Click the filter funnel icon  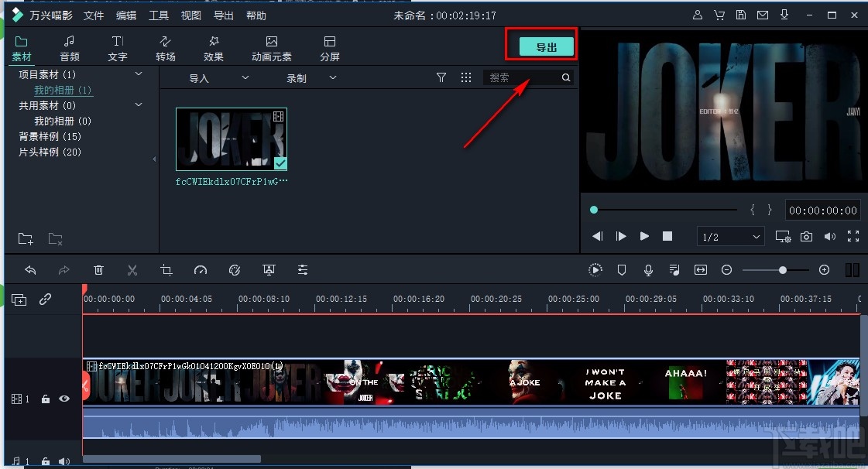click(x=441, y=77)
